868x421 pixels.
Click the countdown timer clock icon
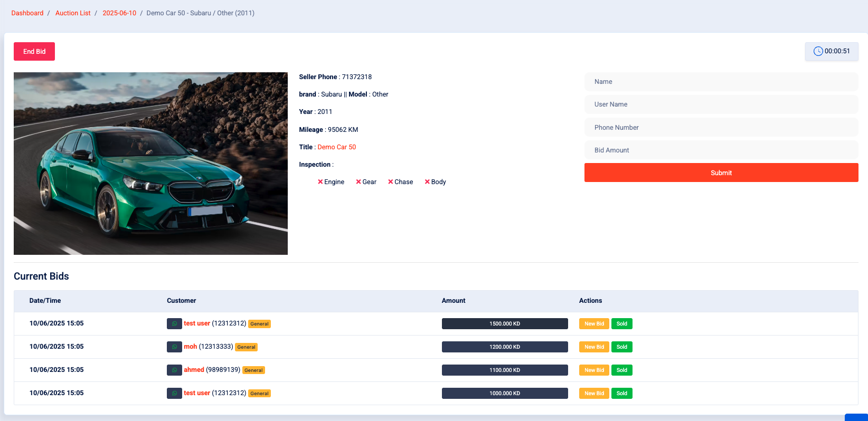point(818,51)
